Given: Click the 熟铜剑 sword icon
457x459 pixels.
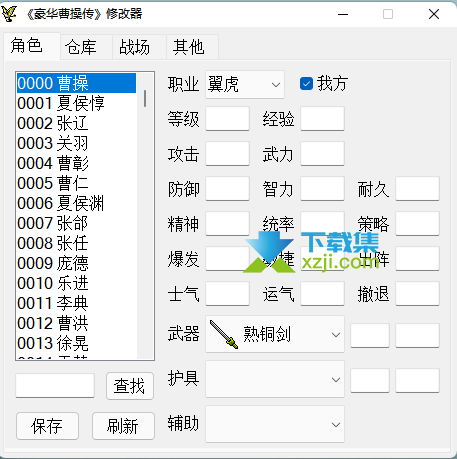Looking at the screenshot, I should (224, 334).
